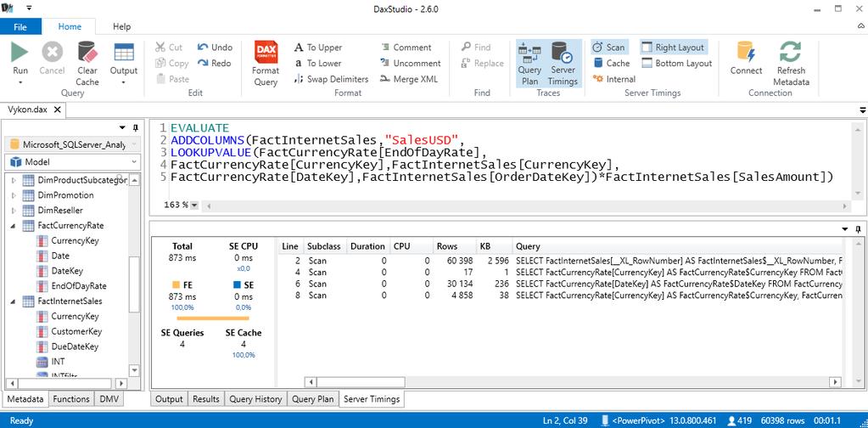868x428 pixels.
Task: Select Right Layout option
Action: pyautogui.click(x=673, y=48)
